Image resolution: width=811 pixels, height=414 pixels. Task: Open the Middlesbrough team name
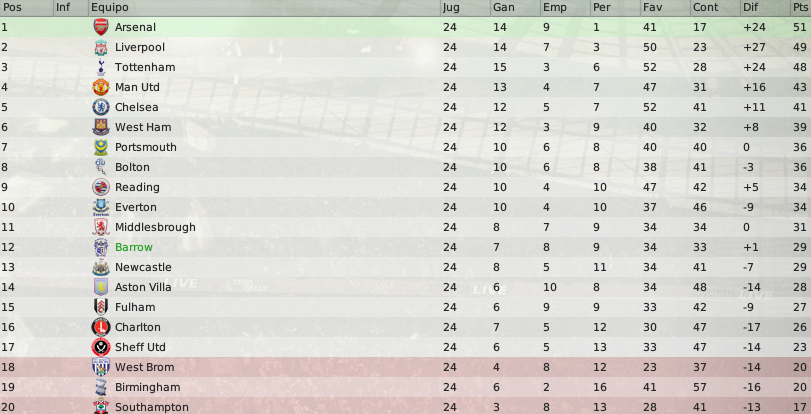[x=155, y=227]
